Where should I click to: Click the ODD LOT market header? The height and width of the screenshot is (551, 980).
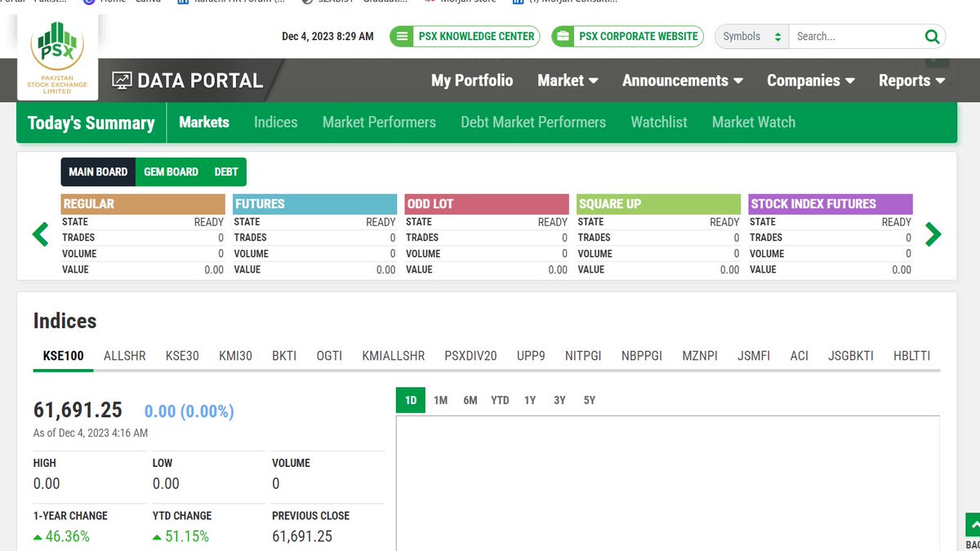(x=487, y=204)
